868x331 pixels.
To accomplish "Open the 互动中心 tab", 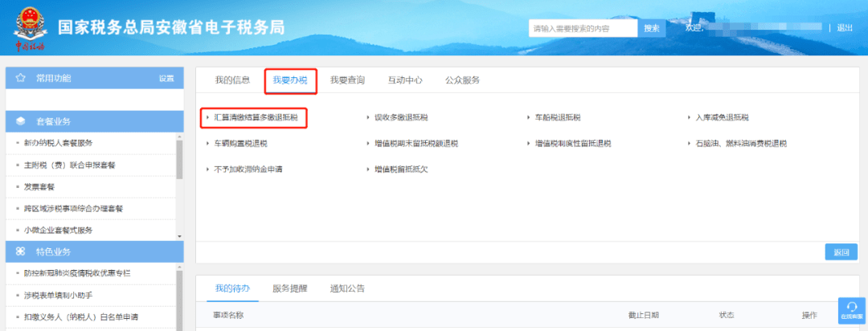I will click(x=405, y=80).
